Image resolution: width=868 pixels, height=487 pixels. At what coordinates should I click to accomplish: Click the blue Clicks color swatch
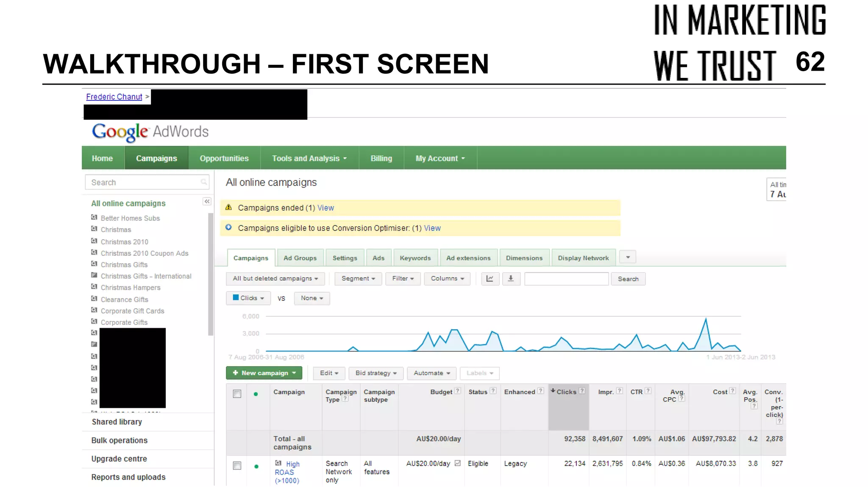coord(236,297)
